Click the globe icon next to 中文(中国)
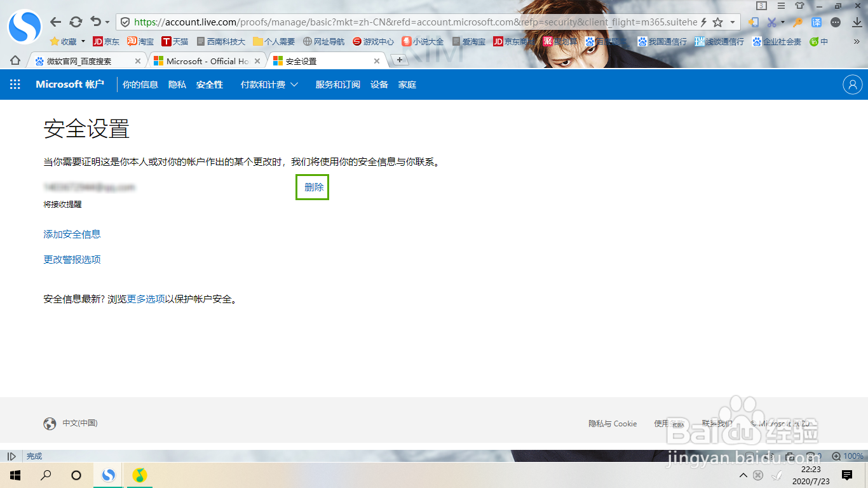Viewport: 868px width, 488px height. [50, 423]
